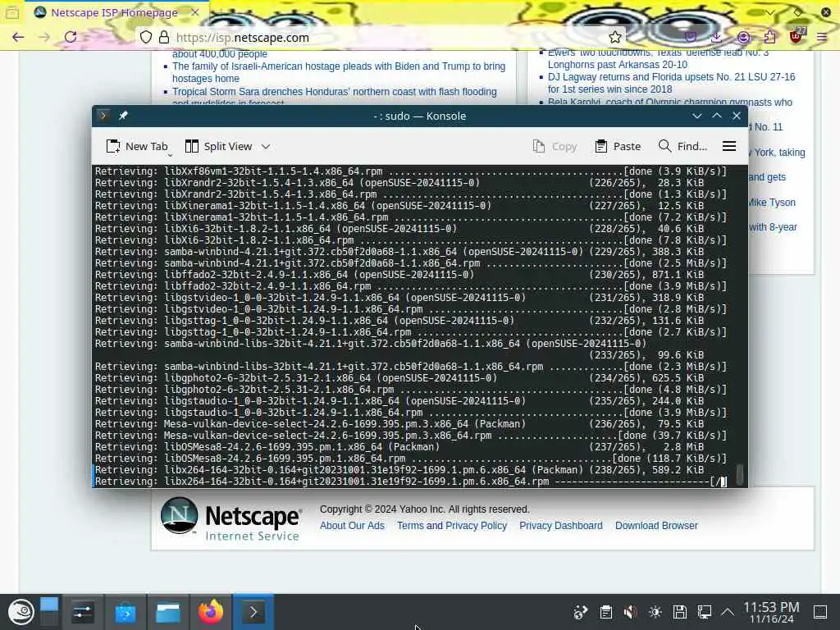This screenshot has height=630, width=840.
Task: Reload the Netscape page in Firefox
Action: [71, 38]
